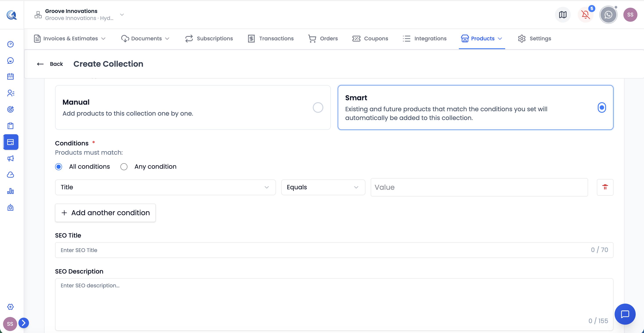Open the WhatsApp icon in header
The width and height of the screenshot is (644, 333).
tap(608, 15)
